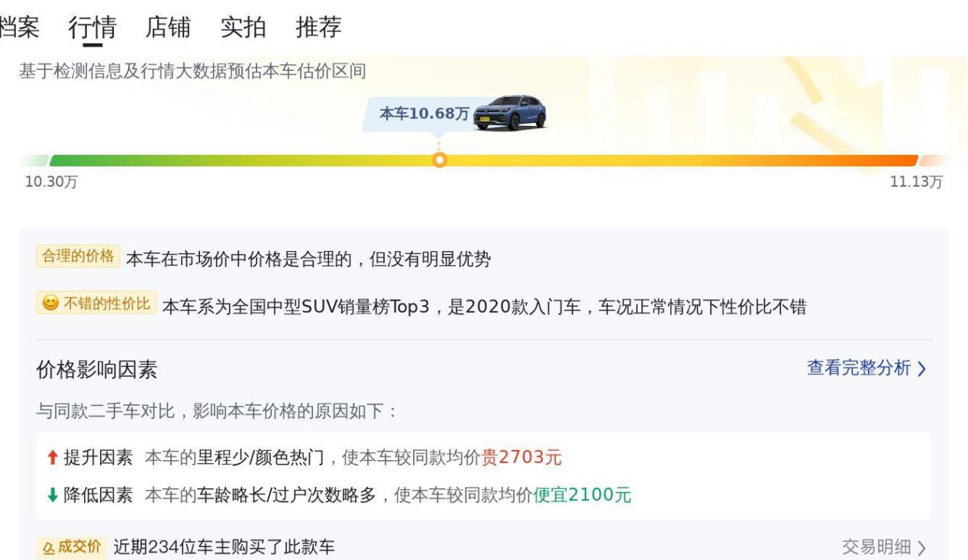Click the 合理的价格 badge
The width and height of the screenshot is (968, 560).
click(77, 256)
